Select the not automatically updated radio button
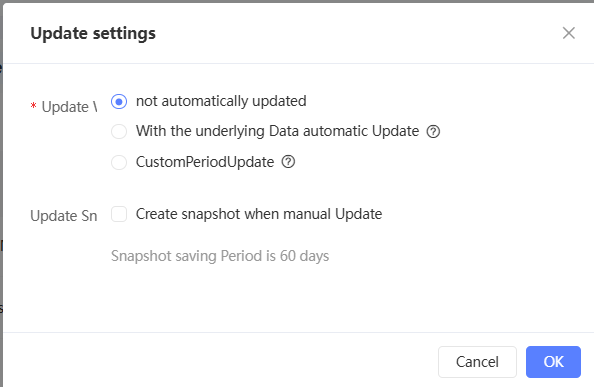This screenshot has width=594, height=387. (x=119, y=101)
